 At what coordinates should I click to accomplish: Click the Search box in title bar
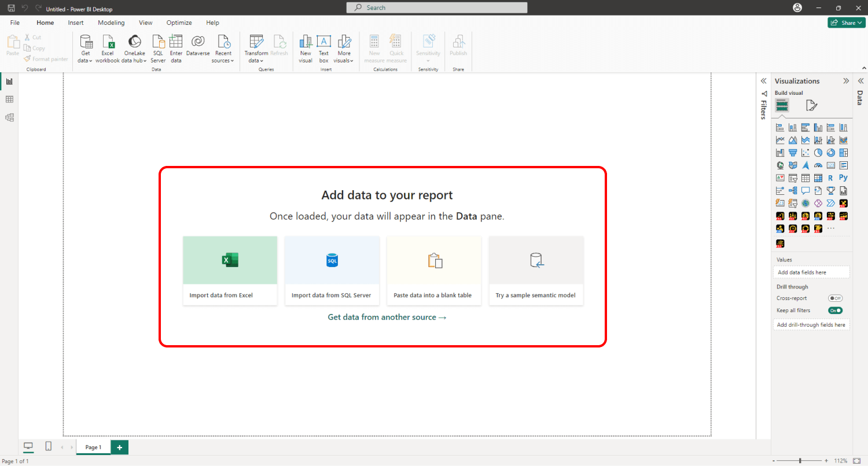pos(437,8)
